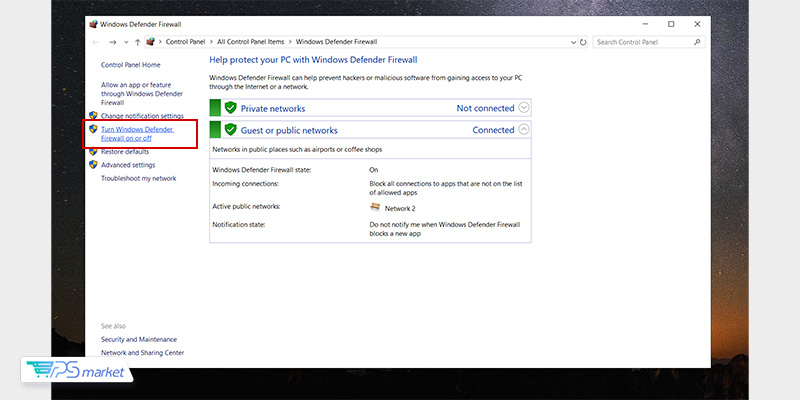Click the green shield icon for Private networks
Screen dimensions: 800x400
tap(230, 108)
